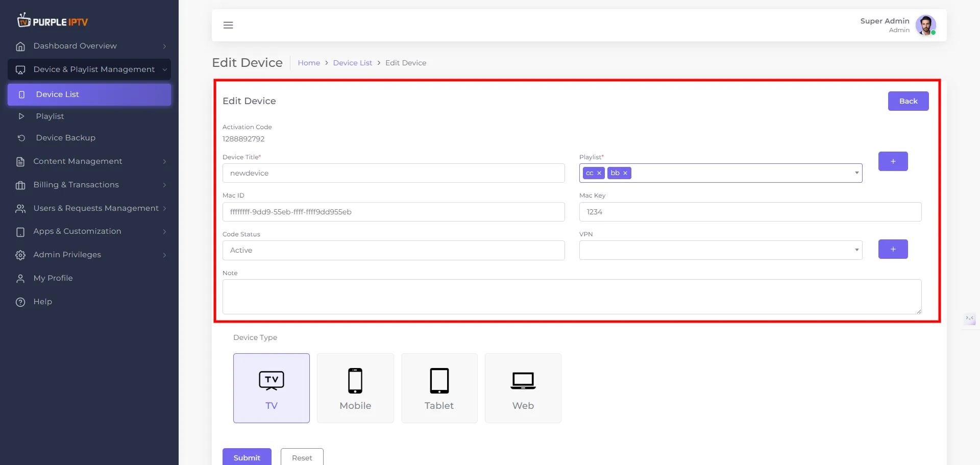
Task: Click the Back button
Action: click(908, 101)
